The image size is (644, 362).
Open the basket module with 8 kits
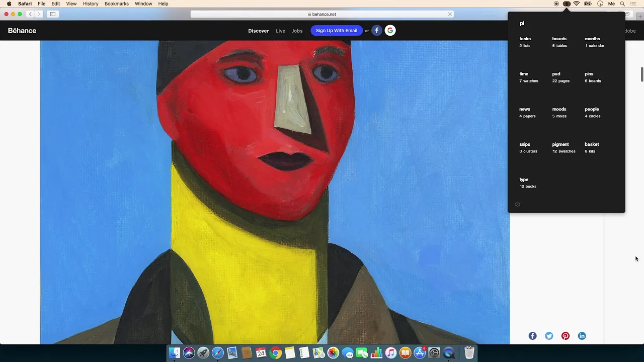(x=592, y=147)
